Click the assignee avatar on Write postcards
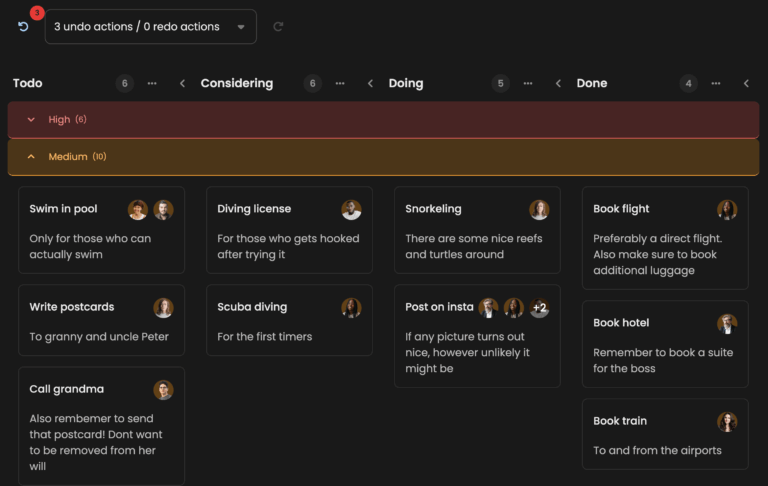Image resolution: width=768 pixels, height=486 pixels. click(164, 308)
